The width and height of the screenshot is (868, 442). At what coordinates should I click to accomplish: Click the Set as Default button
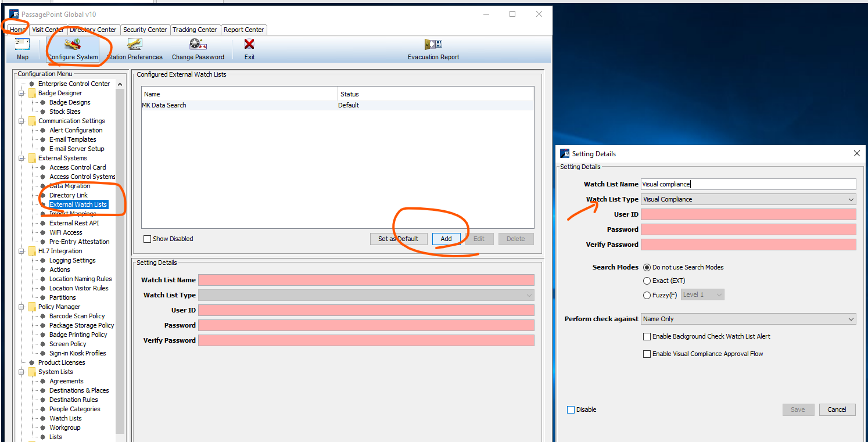399,239
